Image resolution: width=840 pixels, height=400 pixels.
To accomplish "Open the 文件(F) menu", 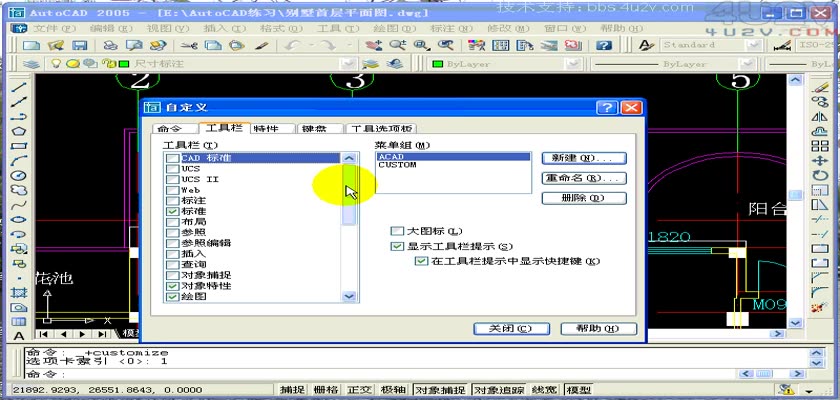I will [x=55, y=28].
